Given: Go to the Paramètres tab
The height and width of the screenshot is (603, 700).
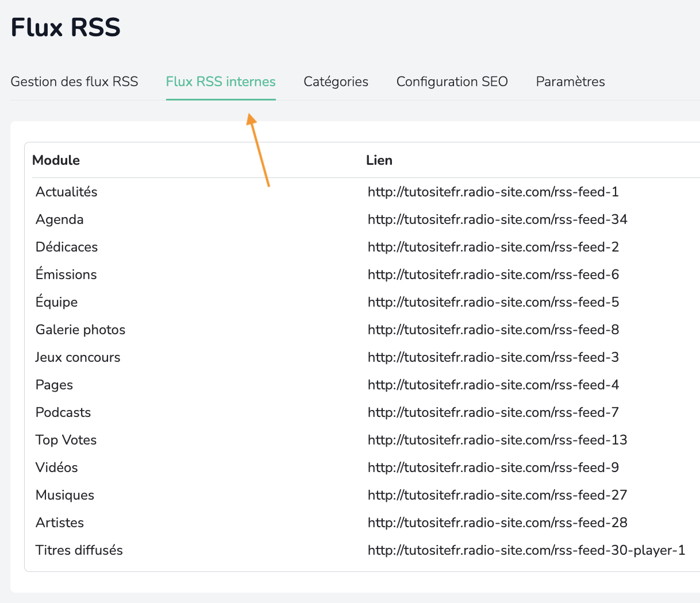Looking at the screenshot, I should pos(570,82).
